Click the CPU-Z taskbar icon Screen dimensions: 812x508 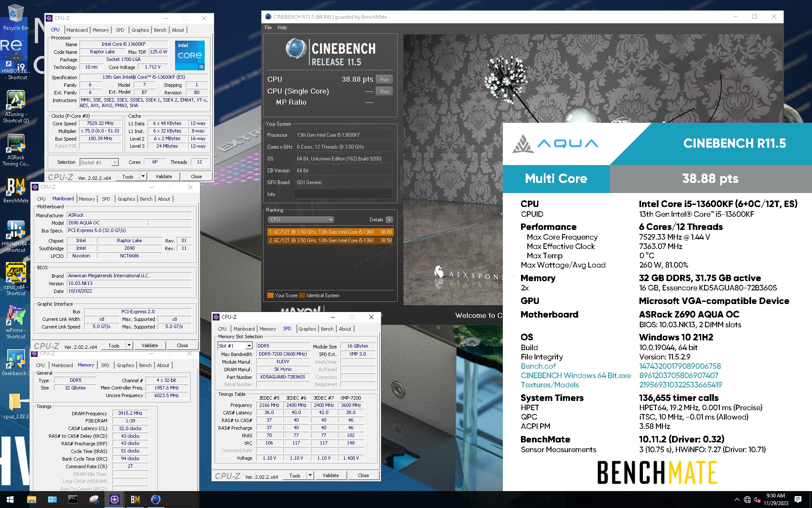[x=114, y=500]
